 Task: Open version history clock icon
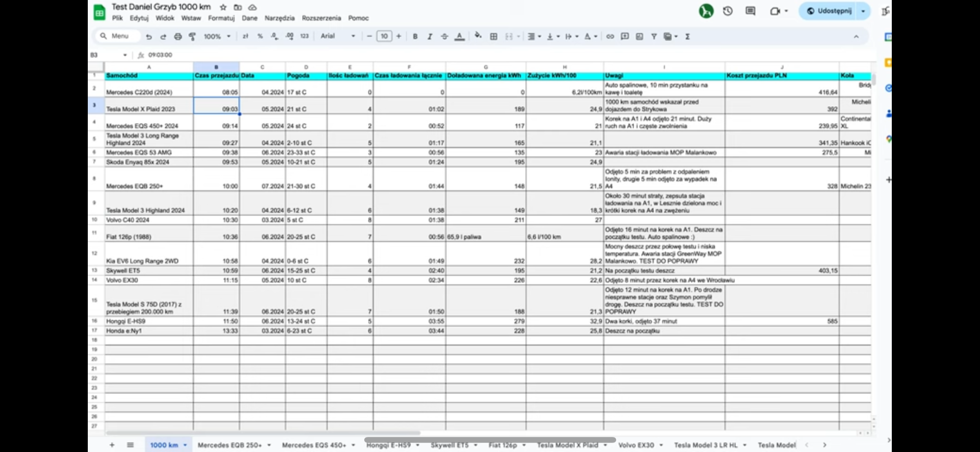pyautogui.click(x=728, y=11)
